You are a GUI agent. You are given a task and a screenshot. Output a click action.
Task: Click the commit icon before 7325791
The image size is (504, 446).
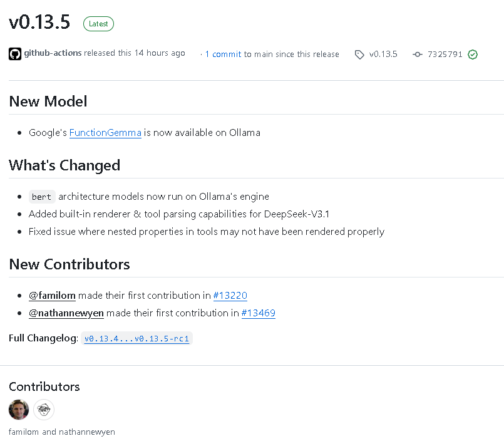418,54
